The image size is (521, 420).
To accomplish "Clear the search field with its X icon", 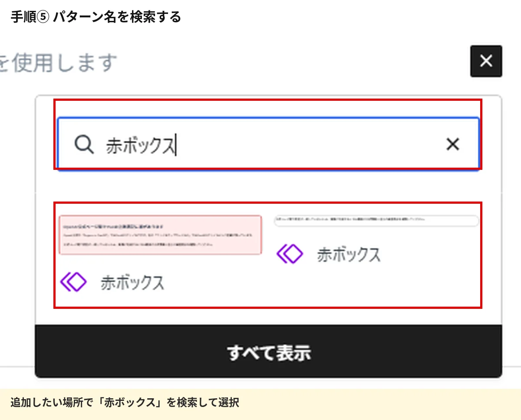I will click(x=453, y=144).
